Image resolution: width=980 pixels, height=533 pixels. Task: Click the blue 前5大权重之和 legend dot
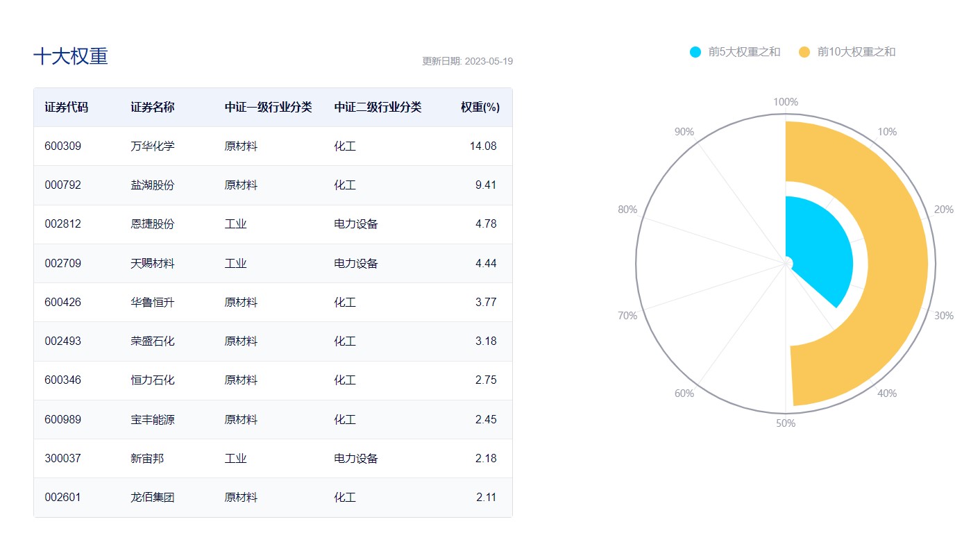[695, 52]
